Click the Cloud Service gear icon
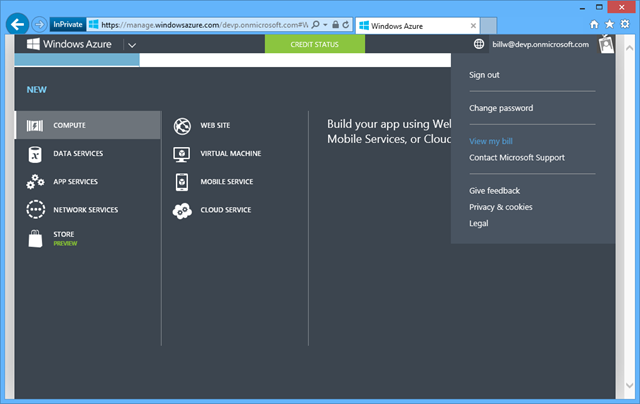The width and height of the screenshot is (640, 404). (182, 210)
